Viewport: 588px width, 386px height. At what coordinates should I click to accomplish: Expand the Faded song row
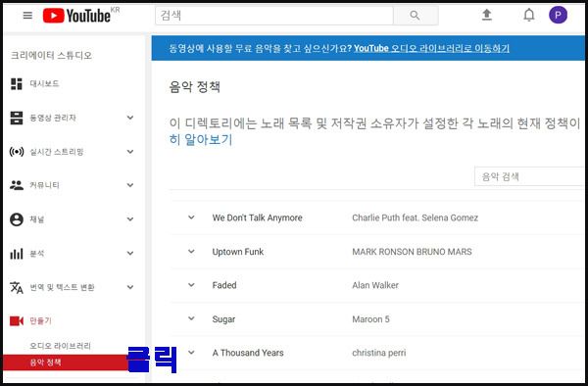[191, 285]
